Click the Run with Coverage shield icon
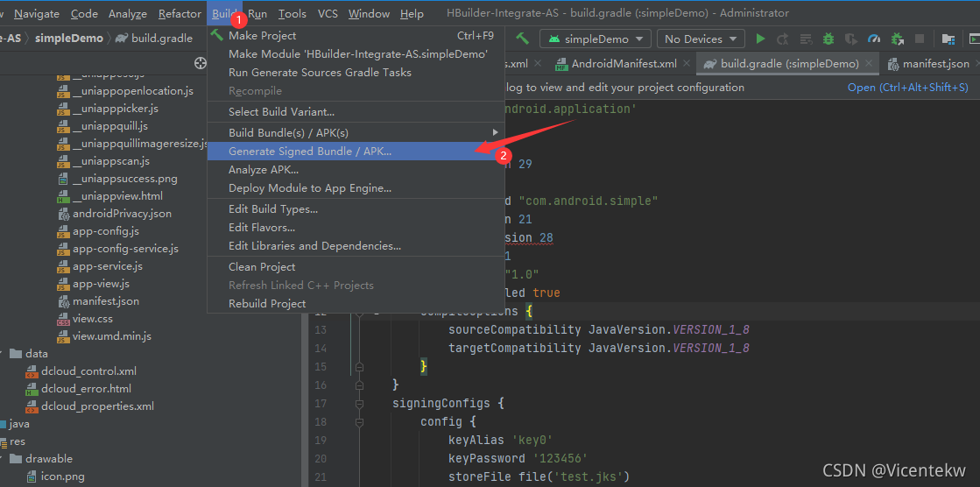Viewport: 980px width, 487px height. (850, 39)
